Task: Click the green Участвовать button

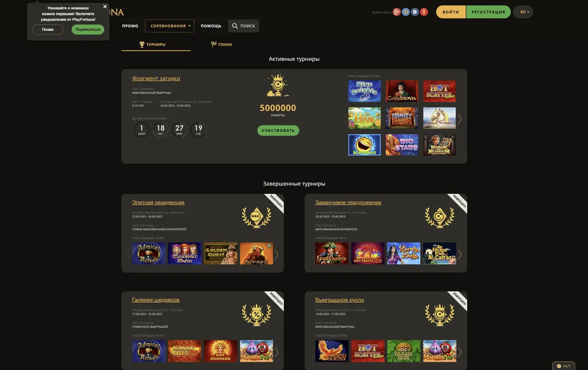Action: [x=278, y=130]
